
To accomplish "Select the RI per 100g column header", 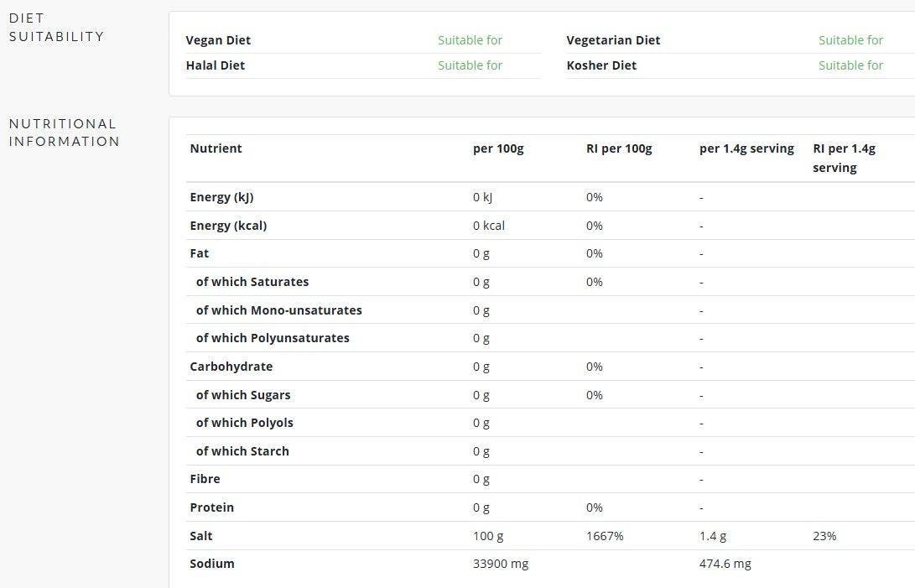I will pos(619,148).
